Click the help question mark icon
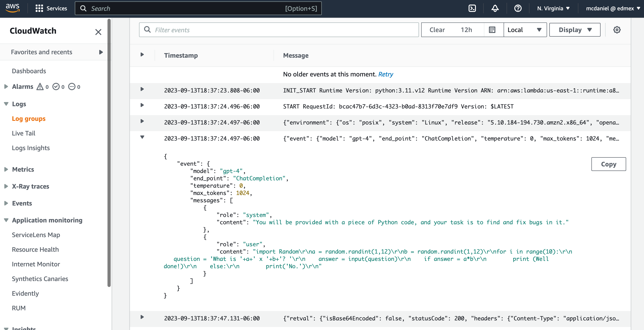This screenshot has width=644, height=330. 518,8
